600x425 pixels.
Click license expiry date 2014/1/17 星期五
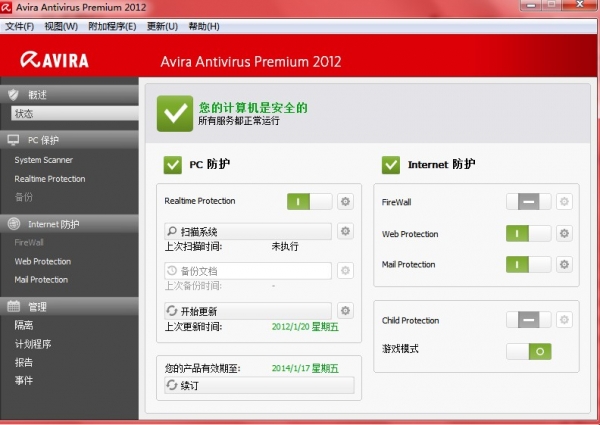[x=305, y=368]
